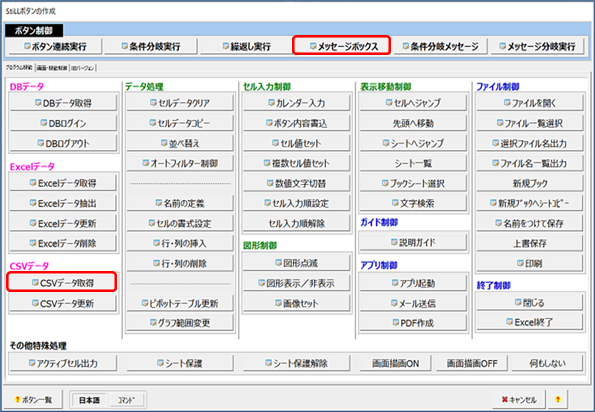Select the 図形表示／非表示 button
Screen dimensions: 595x412
tap(296, 283)
